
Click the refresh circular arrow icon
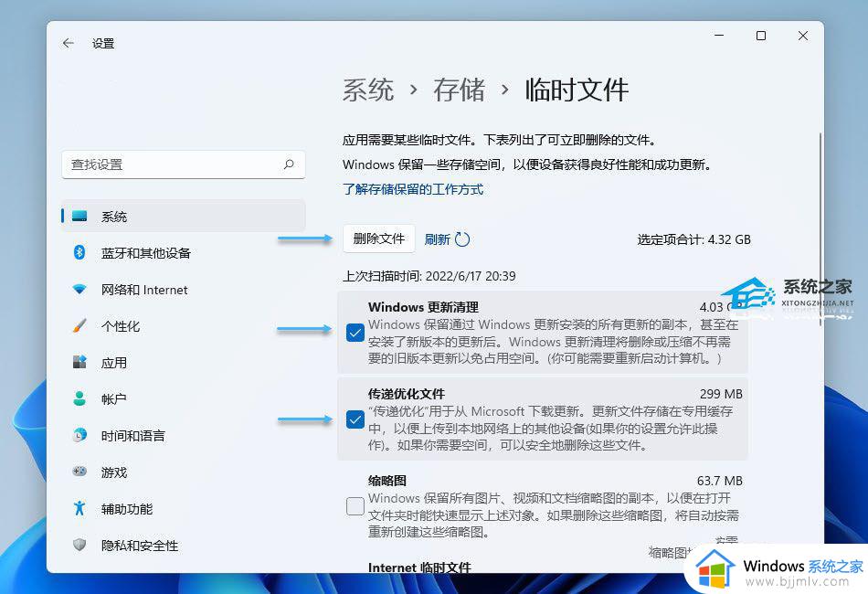tap(462, 239)
